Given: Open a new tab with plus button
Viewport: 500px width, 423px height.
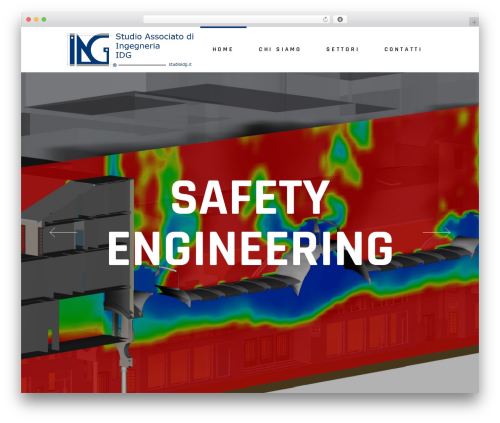Looking at the screenshot, I should tap(474, 22).
